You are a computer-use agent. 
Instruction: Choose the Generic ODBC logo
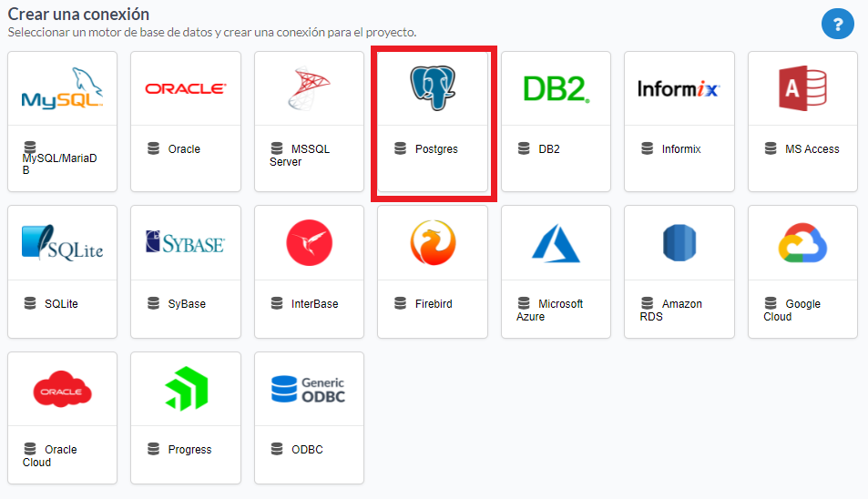309,390
